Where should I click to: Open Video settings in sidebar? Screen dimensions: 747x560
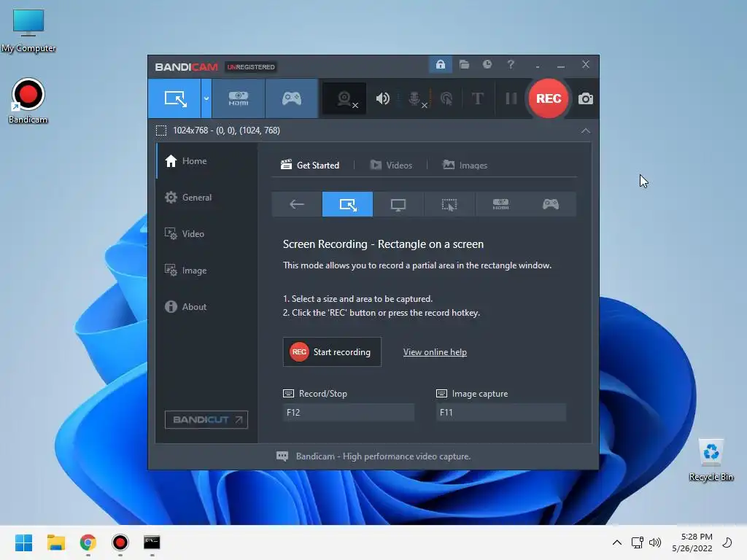pyautogui.click(x=206, y=234)
